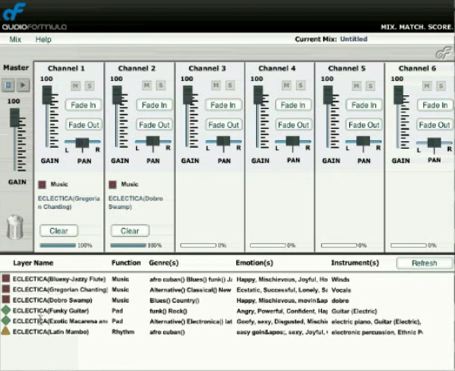Click the red square icon beside Gregorian Chanting layer
The width and height of the screenshot is (455, 371).
6,289
